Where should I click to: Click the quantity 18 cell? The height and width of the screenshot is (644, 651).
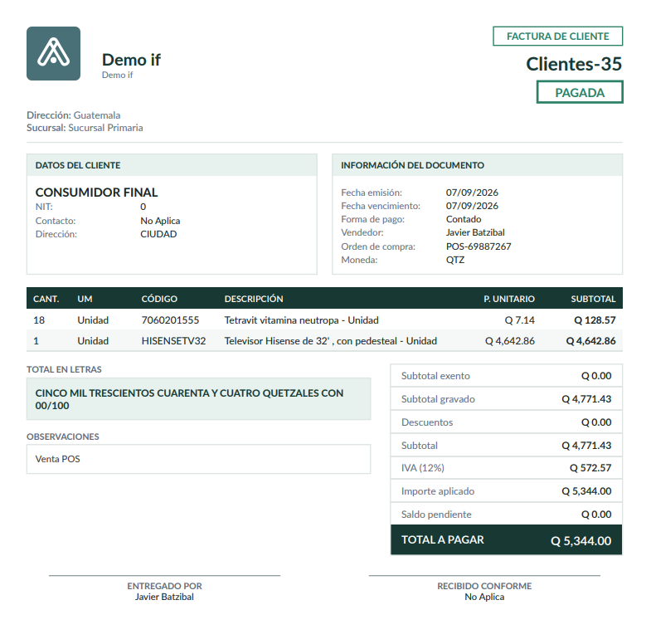point(39,320)
